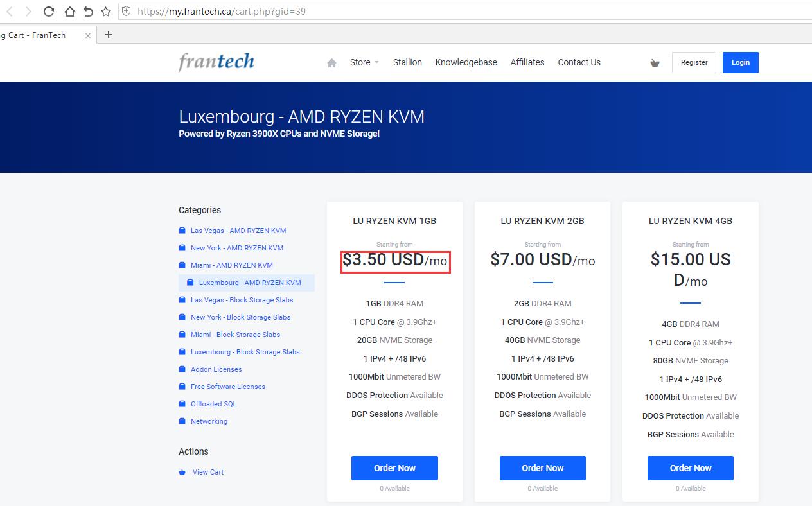Click the home icon in site navigation
The height and width of the screenshot is (506, 812).
click(331, 63)
